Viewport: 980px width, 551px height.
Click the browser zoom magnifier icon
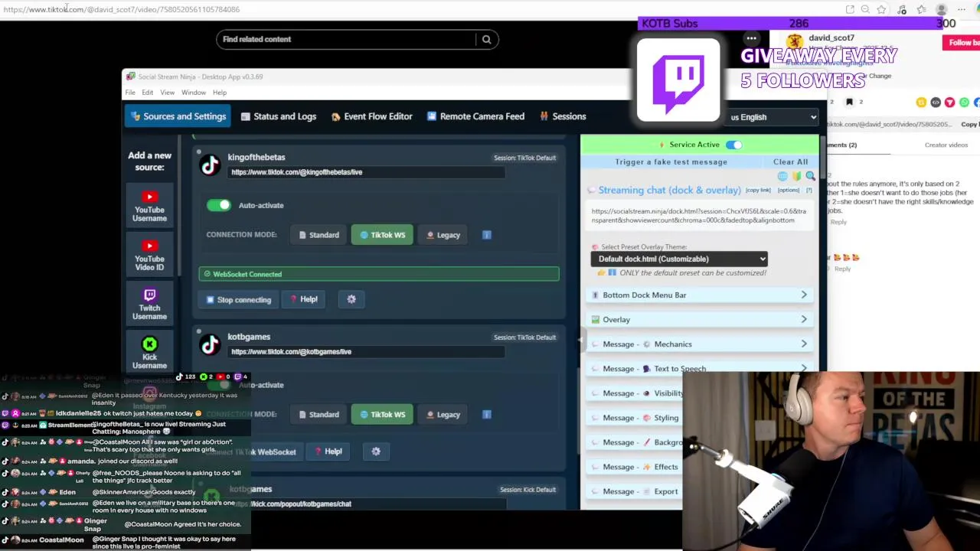pyautogui.click(x=865, y=9)
